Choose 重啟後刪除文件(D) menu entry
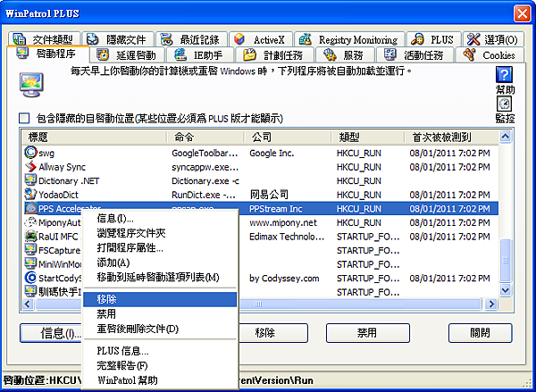This screenshot has width=536, height=392. (160, 329)
